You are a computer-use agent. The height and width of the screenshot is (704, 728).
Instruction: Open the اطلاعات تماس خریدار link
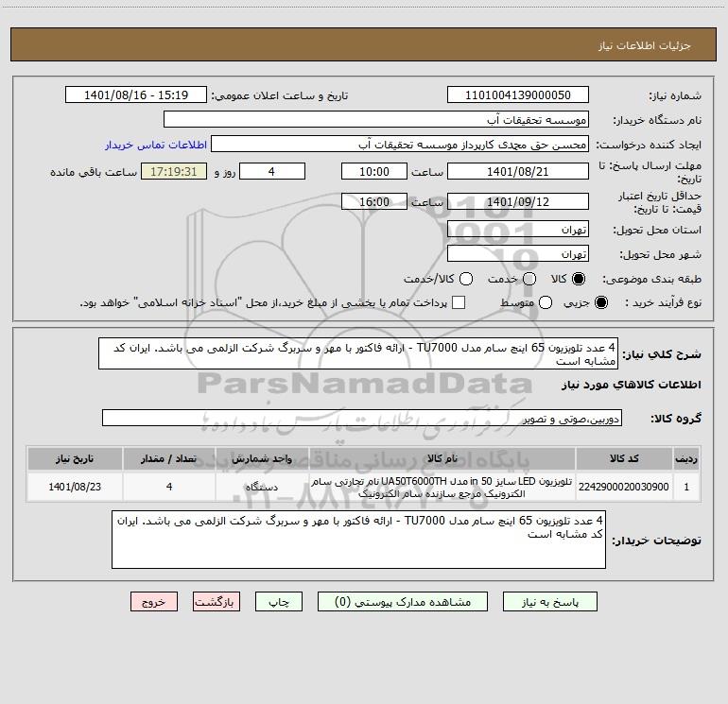[156, 145]
